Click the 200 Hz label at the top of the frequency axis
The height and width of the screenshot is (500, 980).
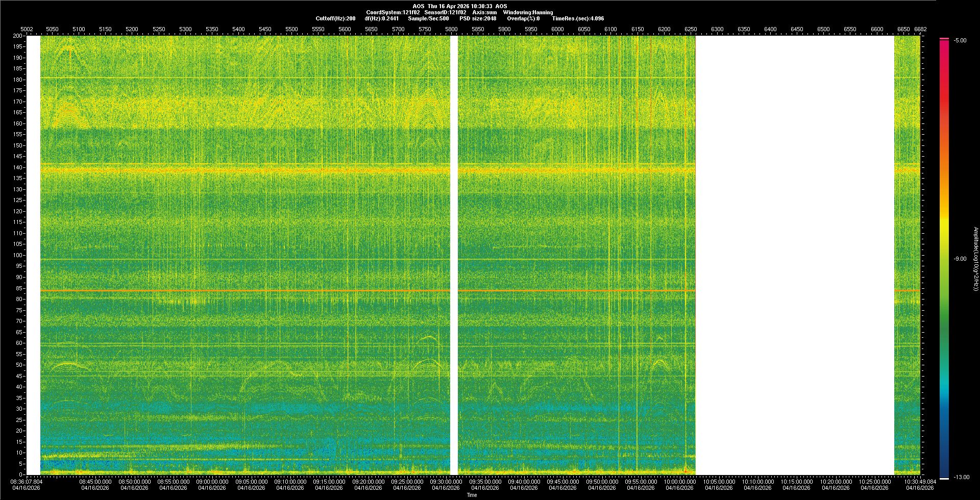coord(18,36)
